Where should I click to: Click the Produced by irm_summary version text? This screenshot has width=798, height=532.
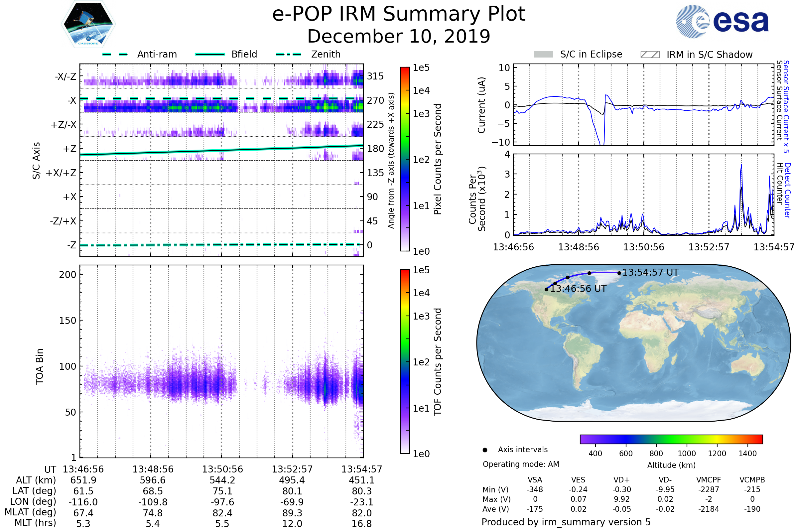[566, 522]
